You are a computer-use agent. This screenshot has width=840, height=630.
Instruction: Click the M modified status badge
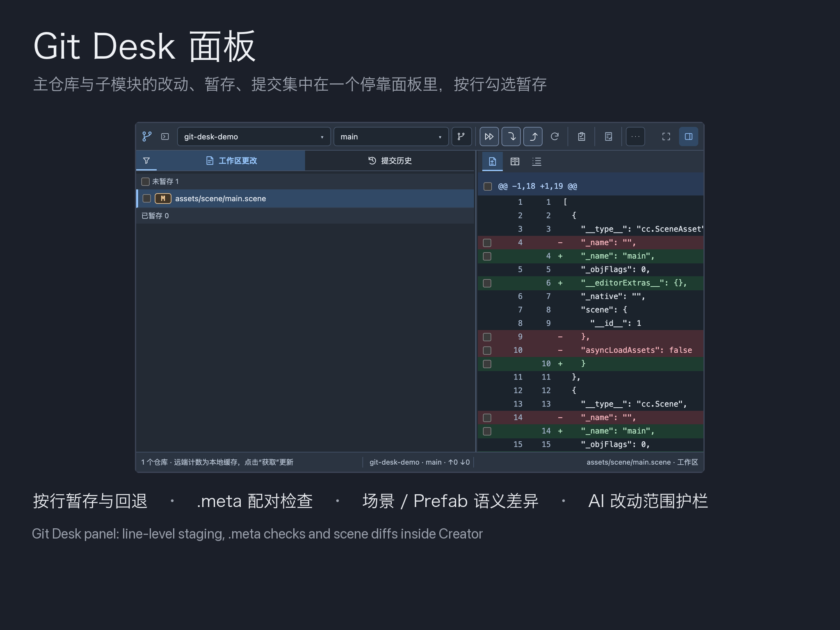[163, 199]
